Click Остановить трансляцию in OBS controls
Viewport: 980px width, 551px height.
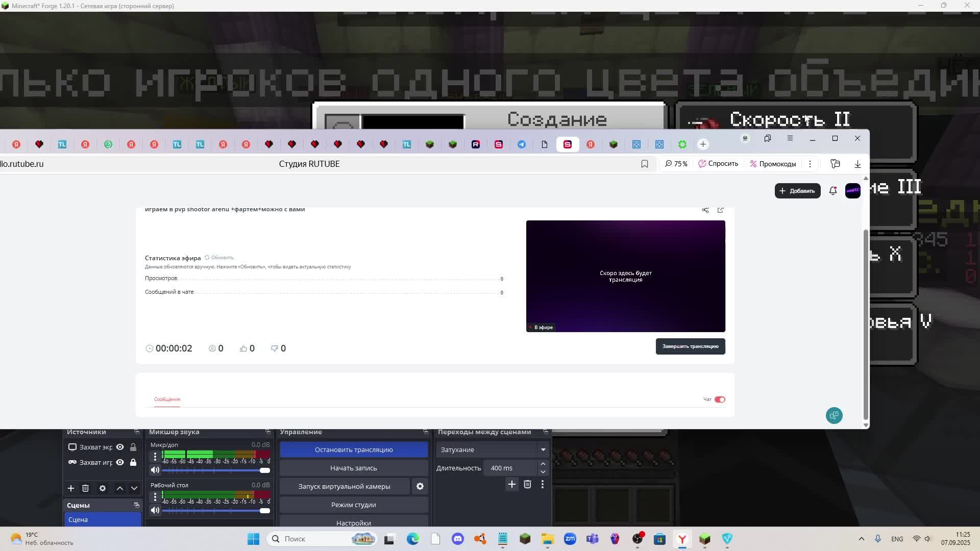pos(354,449)
